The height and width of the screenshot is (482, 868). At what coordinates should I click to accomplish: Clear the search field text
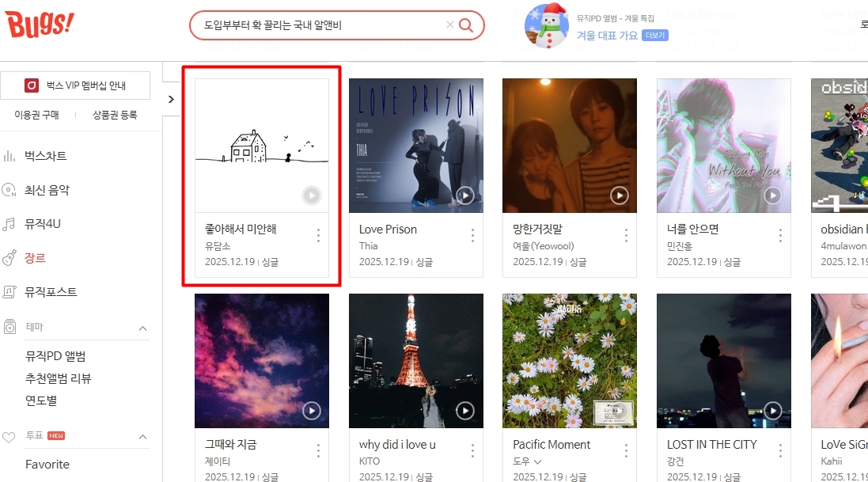[450, 25]
